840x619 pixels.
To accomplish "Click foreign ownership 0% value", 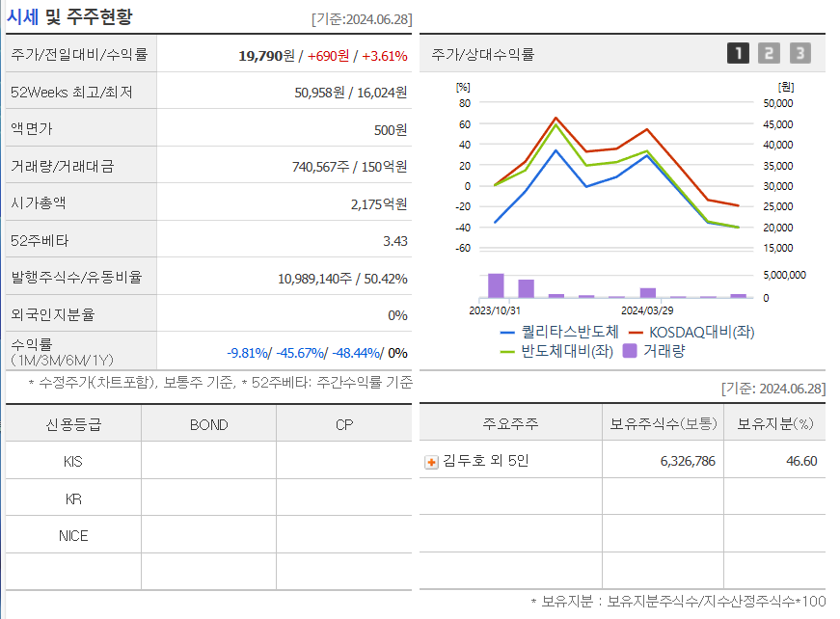I will point(397,315).
